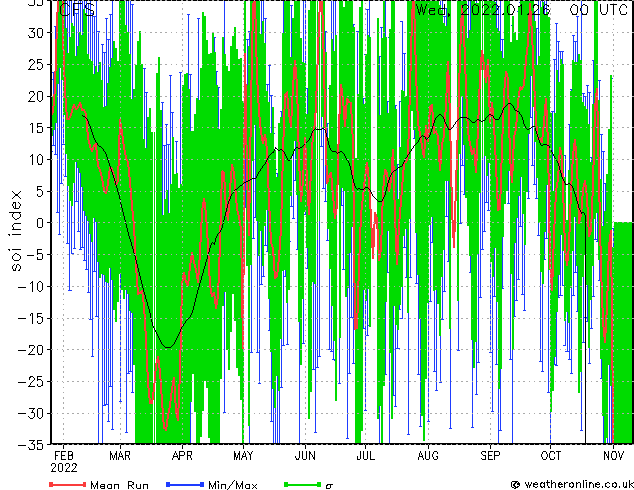Click the y-axis value 25
The height and width of the screenshot is (490, 634).
pos(34,64)
